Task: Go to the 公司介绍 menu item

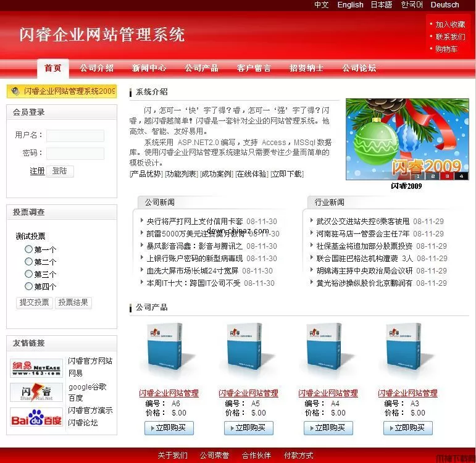Action: tap(97, 68)
